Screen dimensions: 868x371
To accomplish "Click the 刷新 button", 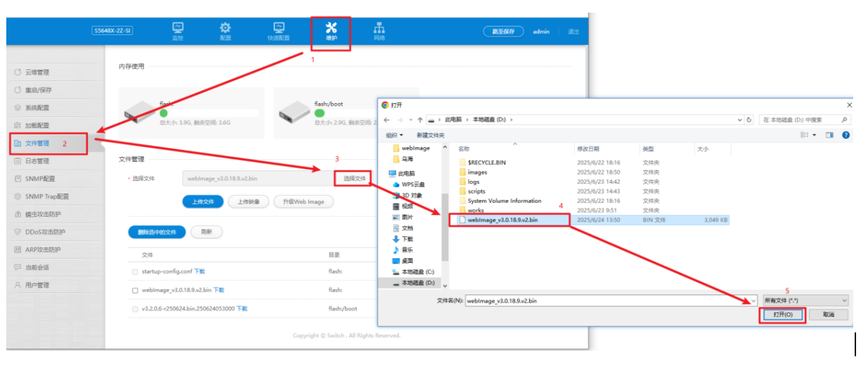I will tap(206, 231).
